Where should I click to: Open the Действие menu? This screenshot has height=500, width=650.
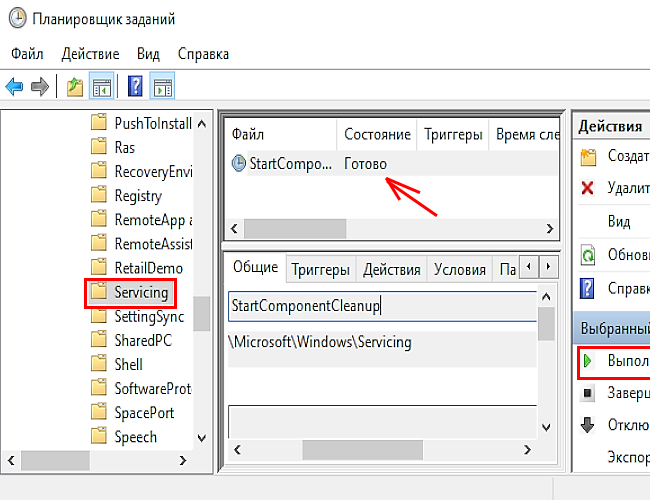point(90,54)
